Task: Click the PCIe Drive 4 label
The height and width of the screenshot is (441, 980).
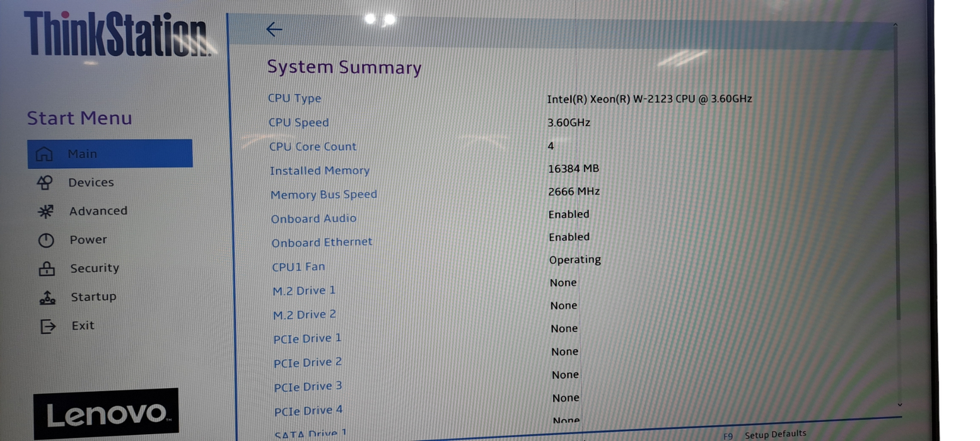Action: click(308, 411)
